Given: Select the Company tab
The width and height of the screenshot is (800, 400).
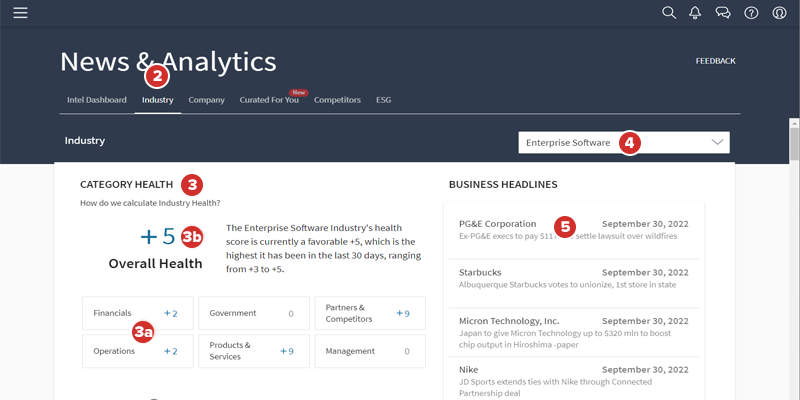Looking at the screenshot, I should [206, 100].
